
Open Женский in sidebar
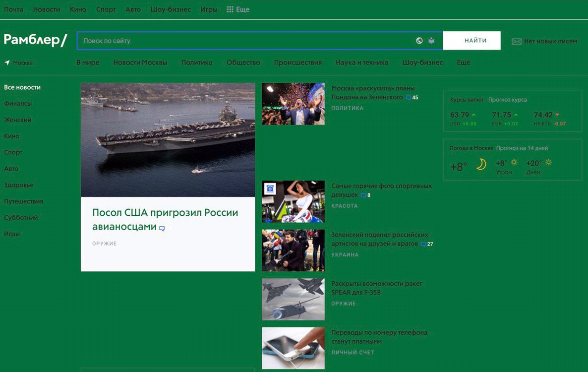(18, 120)
